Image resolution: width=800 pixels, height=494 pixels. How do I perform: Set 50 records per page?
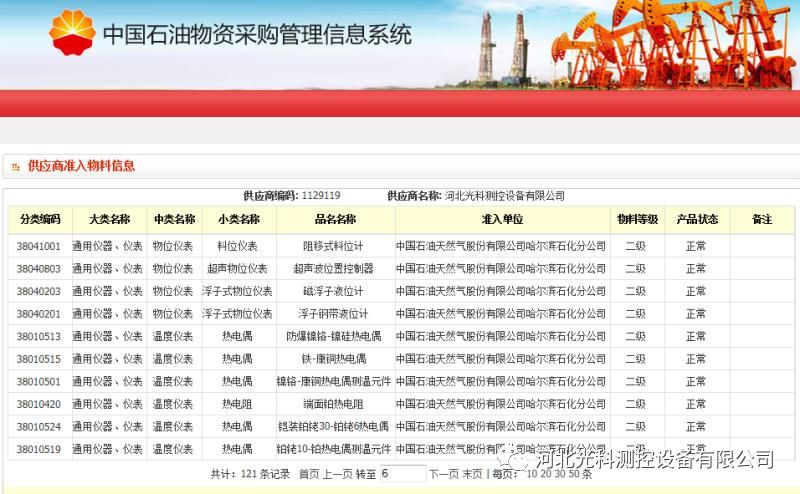click(x=574, y=474)
